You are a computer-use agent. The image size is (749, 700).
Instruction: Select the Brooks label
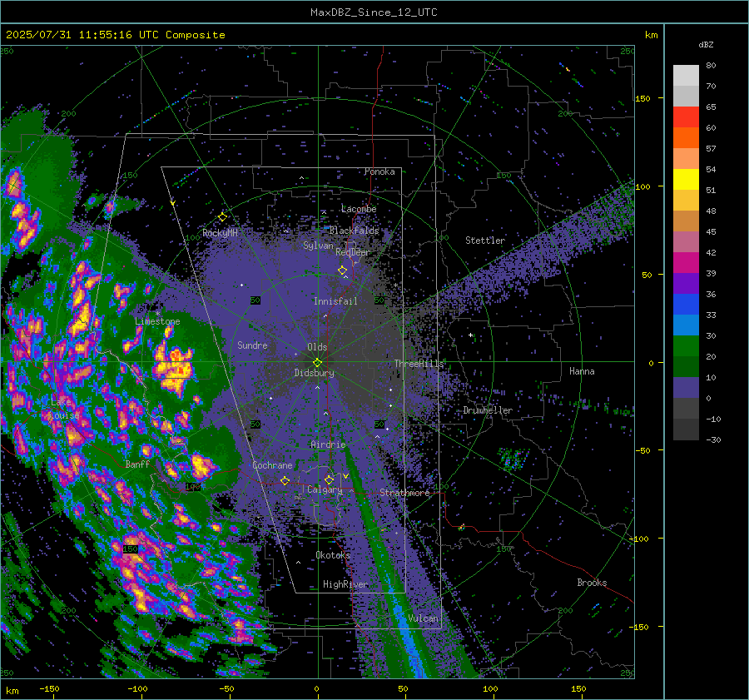(592, 583)
